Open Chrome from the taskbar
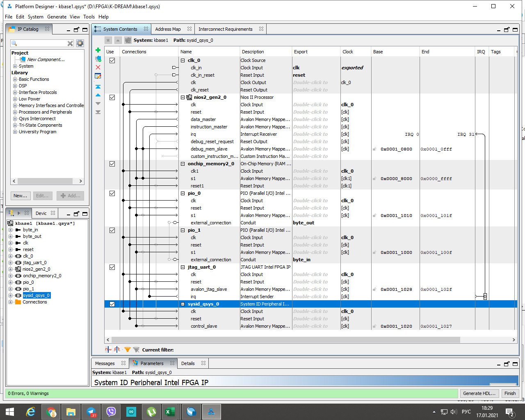 click(51, 412)
